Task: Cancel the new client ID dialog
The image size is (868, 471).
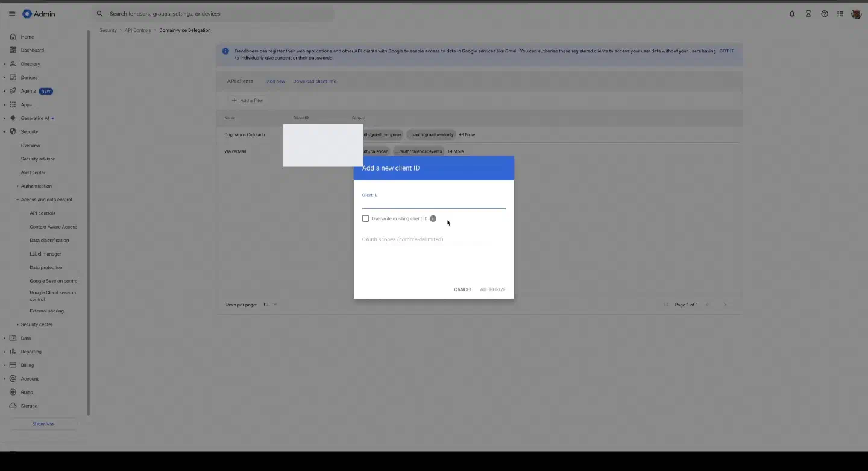Action: pos(463,289)
